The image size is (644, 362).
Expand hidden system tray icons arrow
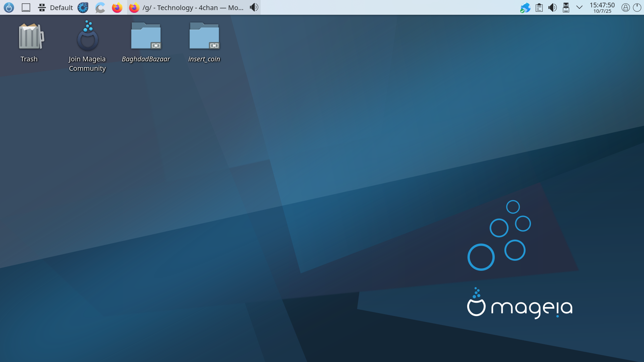click(579, 7)
